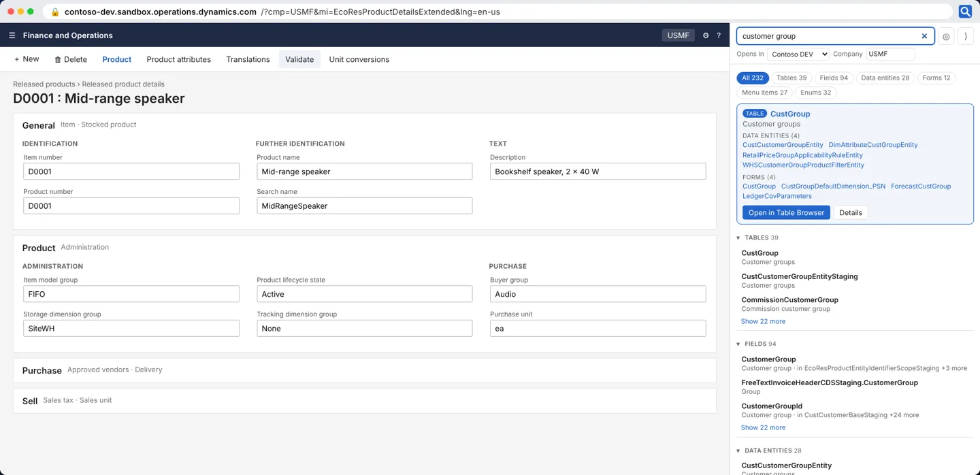Image resolution: width=980 pixels, height=475 pixels.
Task: Collapse the side panel with the bracket button
Action: [966, 37]
